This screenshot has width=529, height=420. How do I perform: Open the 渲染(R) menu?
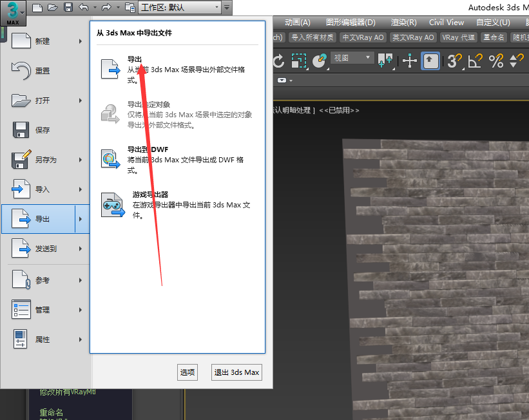403,23
